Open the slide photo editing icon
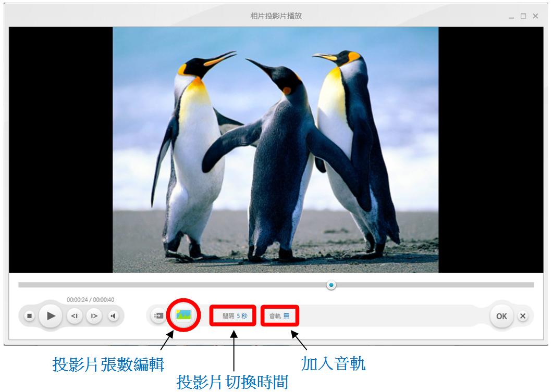This screenshot has height=392, width=553. (183, 315)
